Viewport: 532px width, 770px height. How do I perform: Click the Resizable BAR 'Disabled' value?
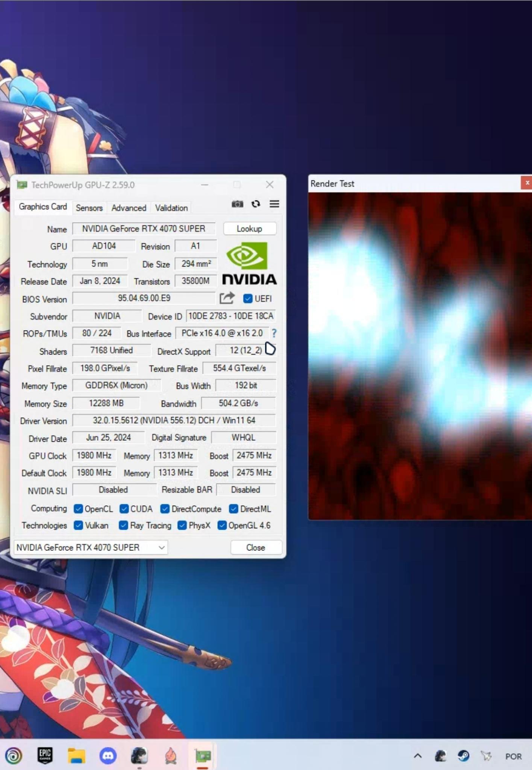[x=246, y=490]
